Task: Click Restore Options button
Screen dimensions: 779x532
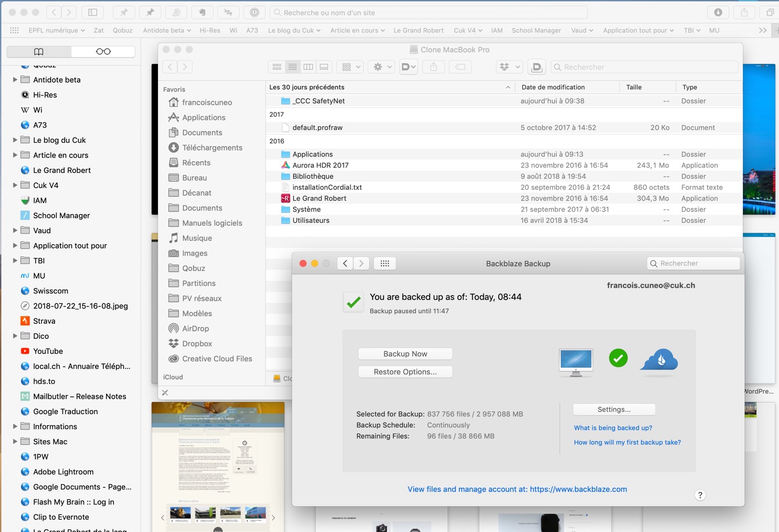Action: 405,372
